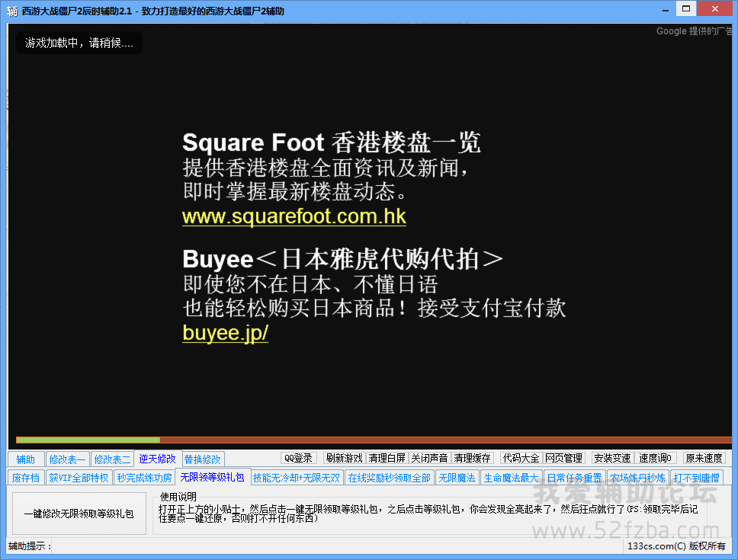Click the 清理缓存 button

click(472, 458)
